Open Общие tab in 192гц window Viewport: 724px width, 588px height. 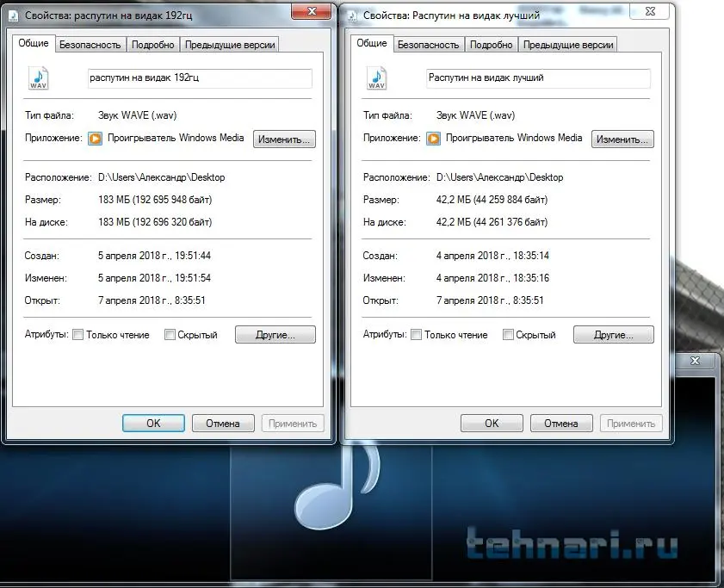tap(34, 43)
